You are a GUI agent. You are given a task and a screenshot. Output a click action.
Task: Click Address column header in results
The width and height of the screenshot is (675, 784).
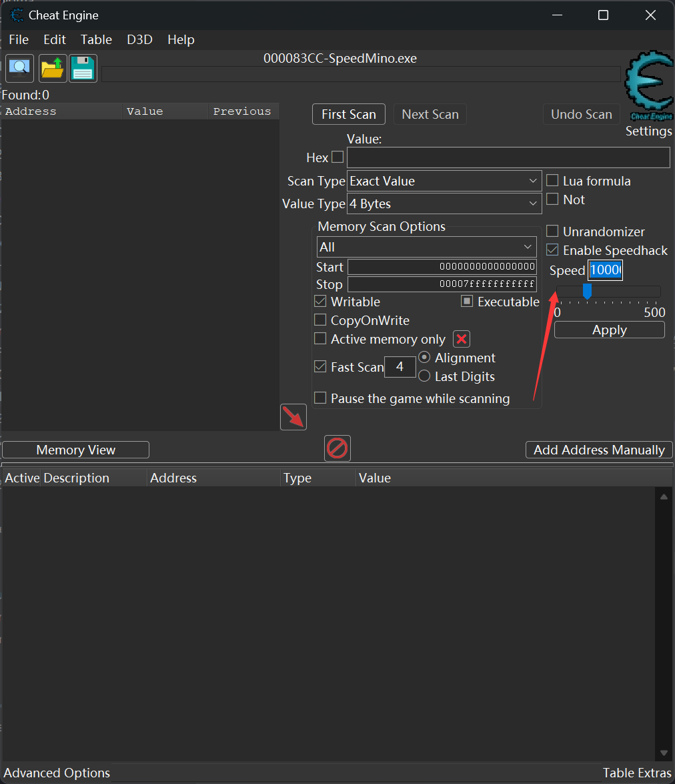click(x=61, y=111)
